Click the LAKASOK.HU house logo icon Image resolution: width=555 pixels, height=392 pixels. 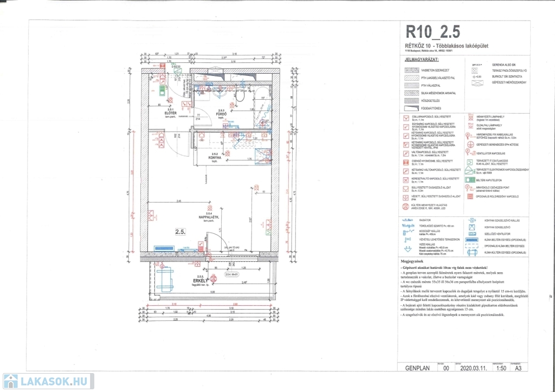[10, 381]
